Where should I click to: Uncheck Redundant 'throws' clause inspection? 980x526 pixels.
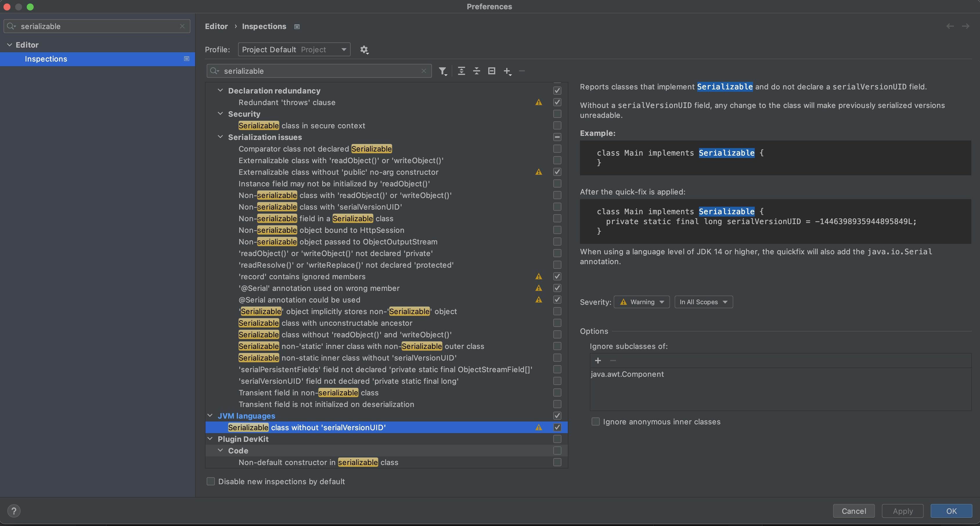[x=557, y=102]
